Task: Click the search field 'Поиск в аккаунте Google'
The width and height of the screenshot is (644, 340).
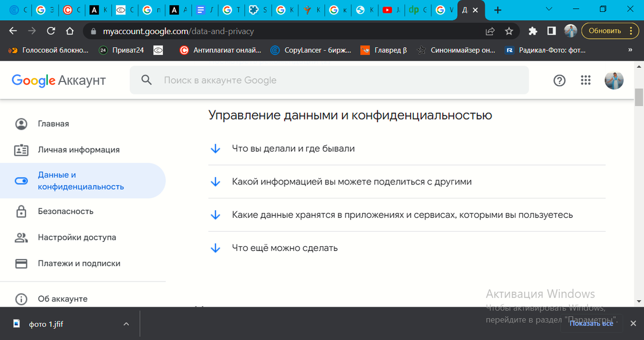Action: pos(329,80)
